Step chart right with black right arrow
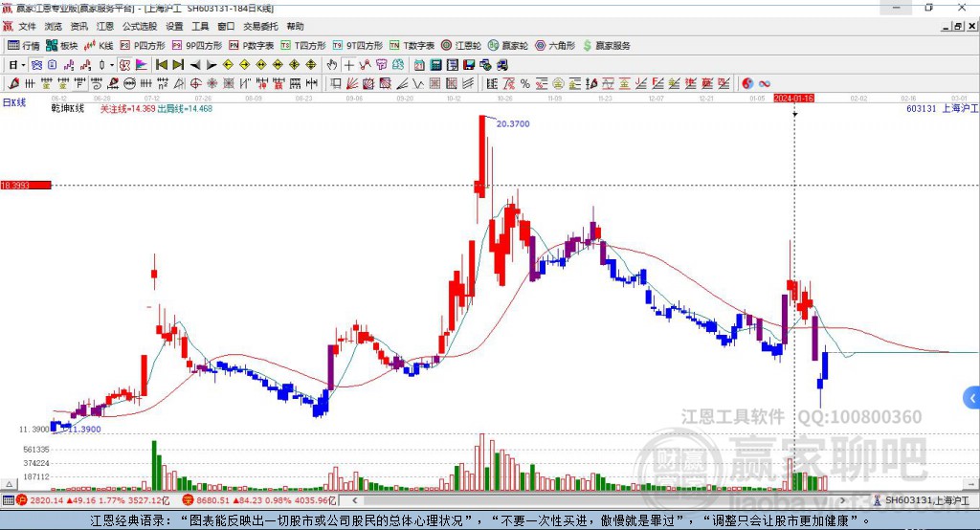This screenshot has height=530, width=980. (x=212, y=65)
